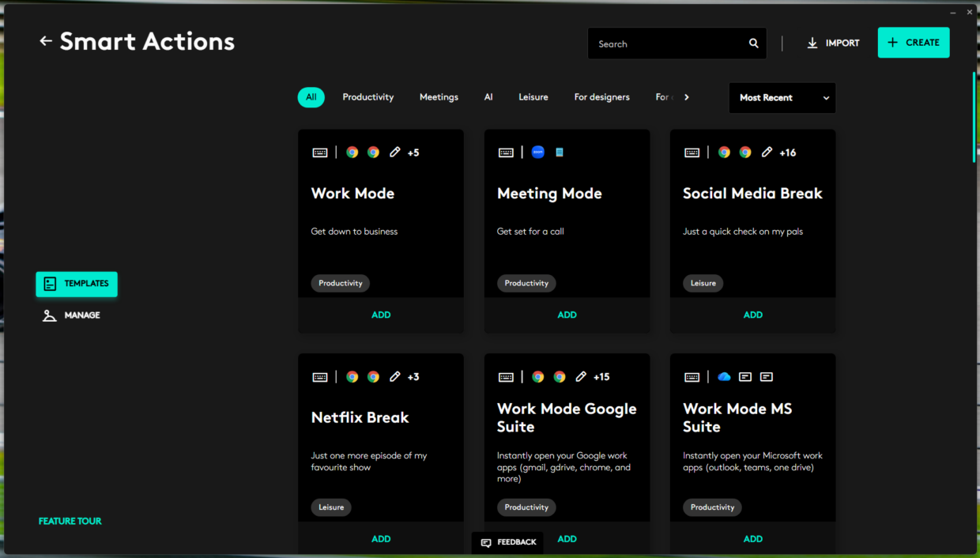This screenshot has width=980, height=558.
Task: Click the Import button
Action: [833, 43]
